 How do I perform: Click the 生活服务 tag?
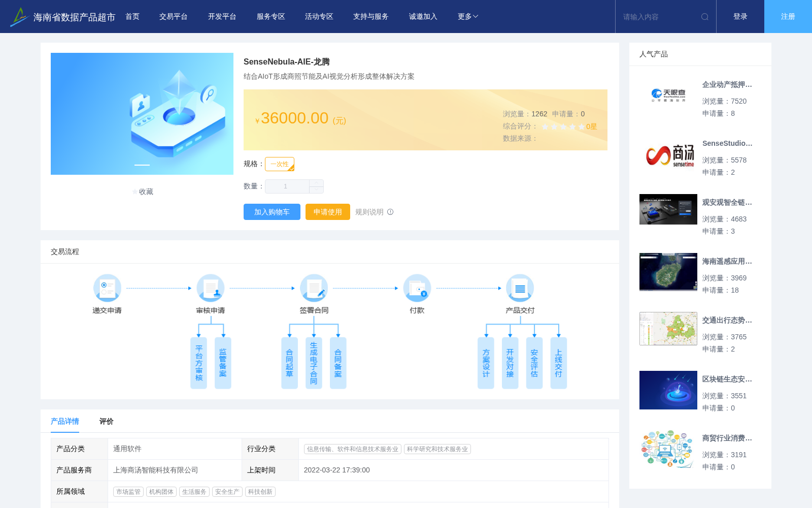coord(194,492)
